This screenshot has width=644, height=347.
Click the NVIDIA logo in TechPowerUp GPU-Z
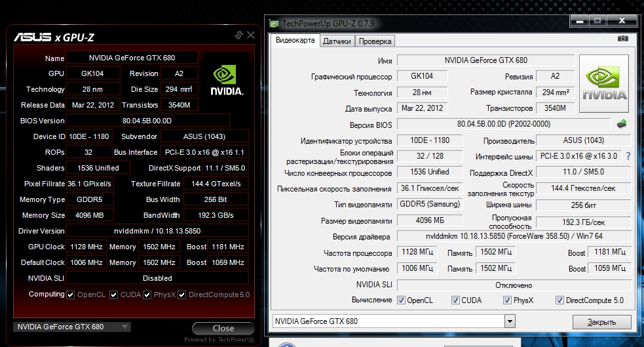tap(604, 83)
